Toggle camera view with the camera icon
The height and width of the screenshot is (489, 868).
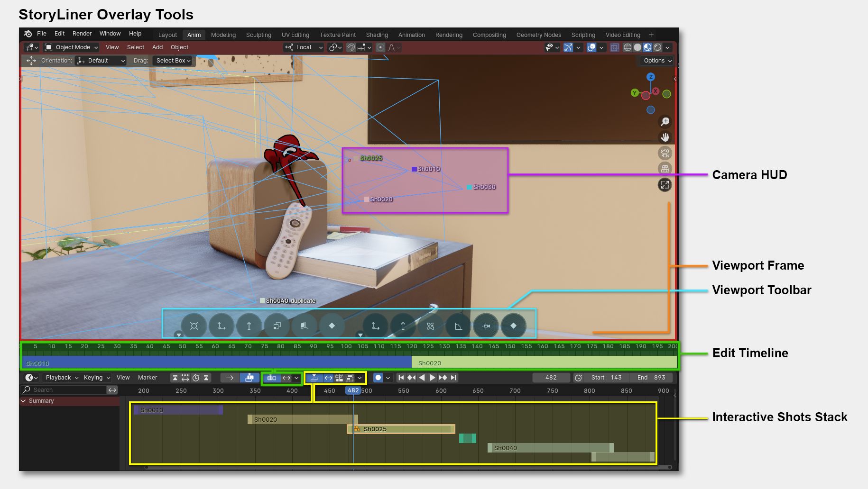665,153
